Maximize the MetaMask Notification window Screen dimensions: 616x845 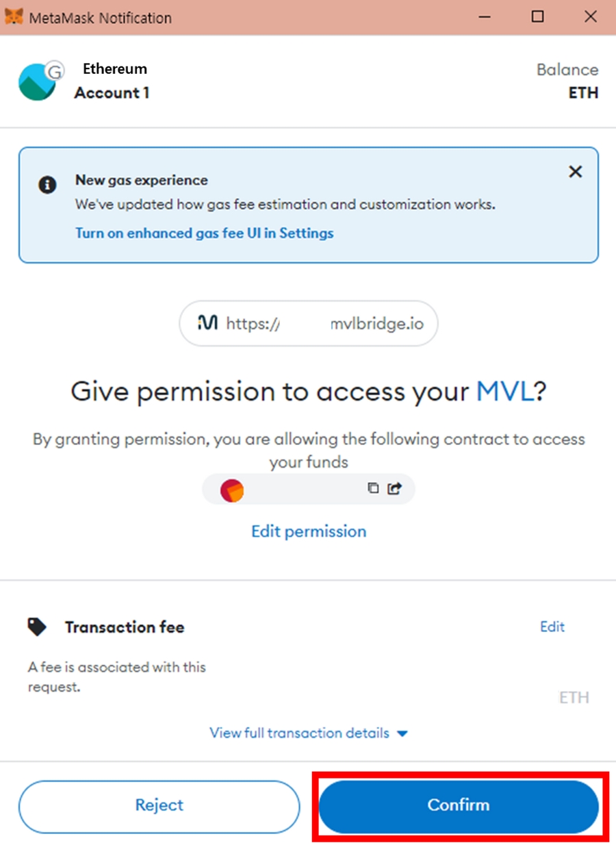(x=538, y=17)
